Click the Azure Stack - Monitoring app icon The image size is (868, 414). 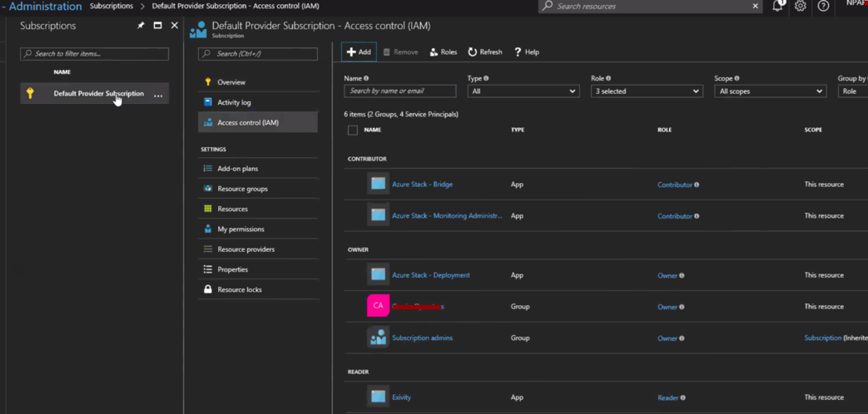click(378, 214)
